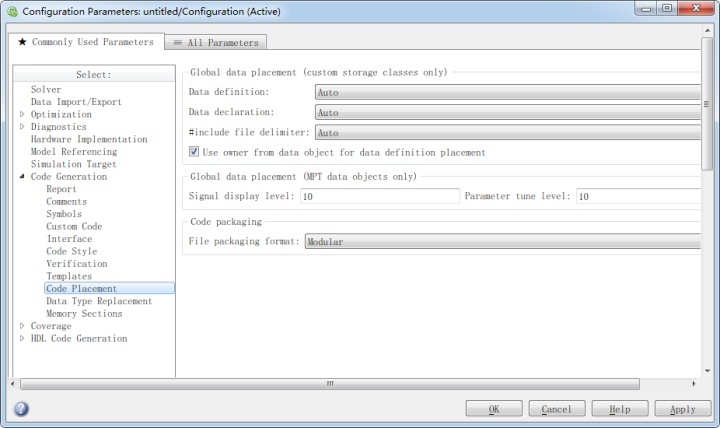Click the Cancel button
The height and width of the screenshot is (428, 720).
(557, 409)
